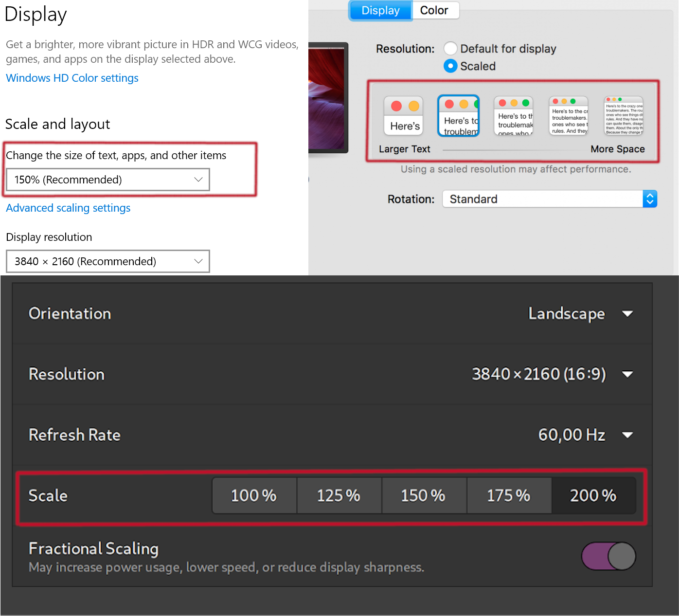Select the Larger Text scaling option
Image resolution: width=679 pixels, height=616 pixels.
coord(403,116)
